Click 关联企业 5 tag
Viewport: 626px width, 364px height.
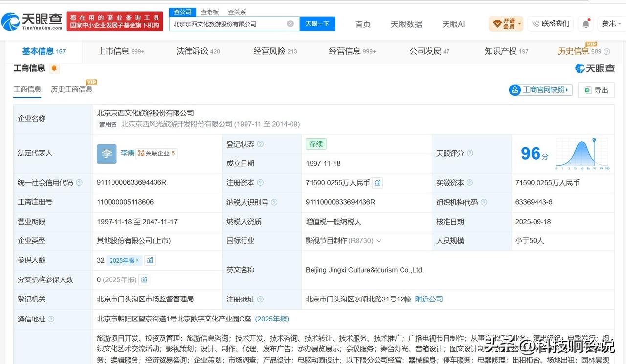click(156, 153)
